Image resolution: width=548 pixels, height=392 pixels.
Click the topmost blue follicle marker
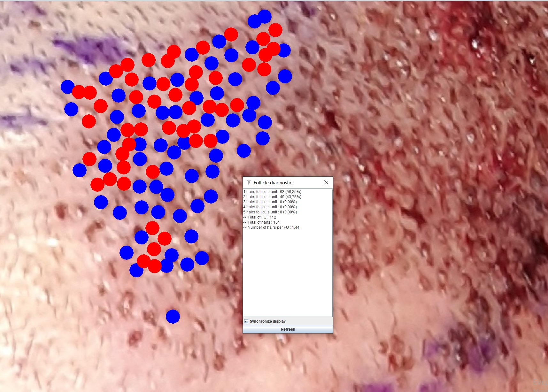[x=265, y=16]
